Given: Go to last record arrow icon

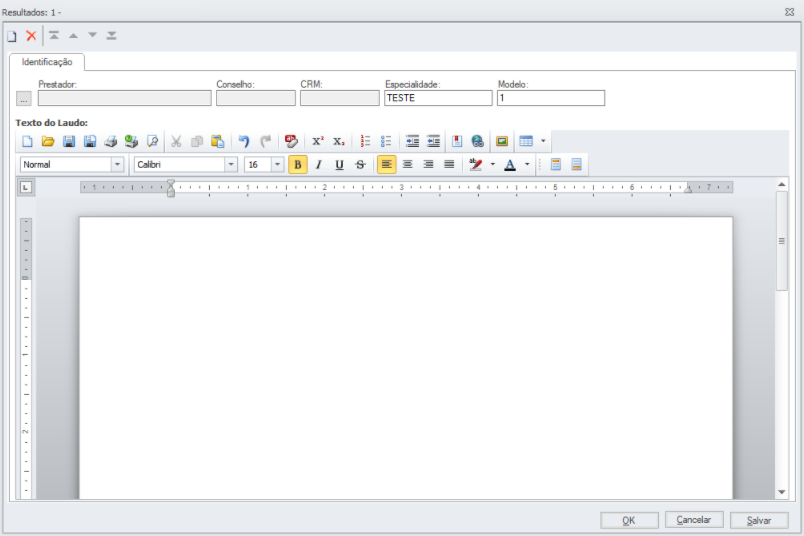Looking at the screenshot, I should click(x=111, y=35).
